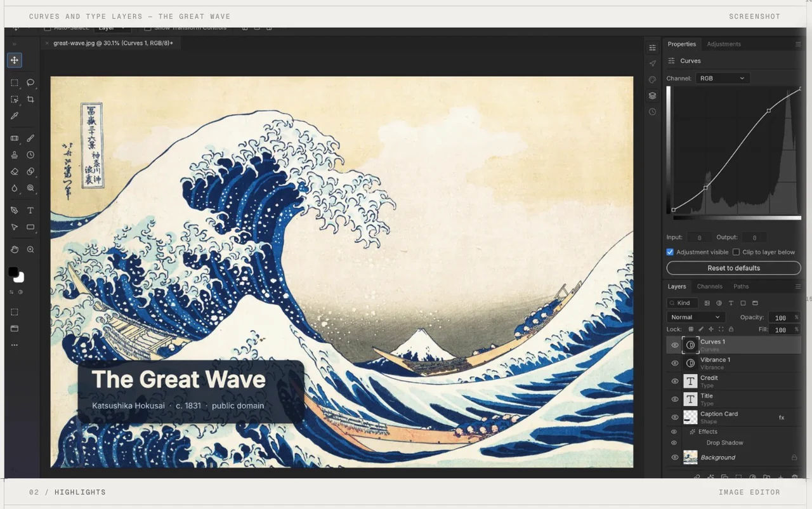Click Reset to defaults button
812x509 pixels.
click(x=733, y=268)
